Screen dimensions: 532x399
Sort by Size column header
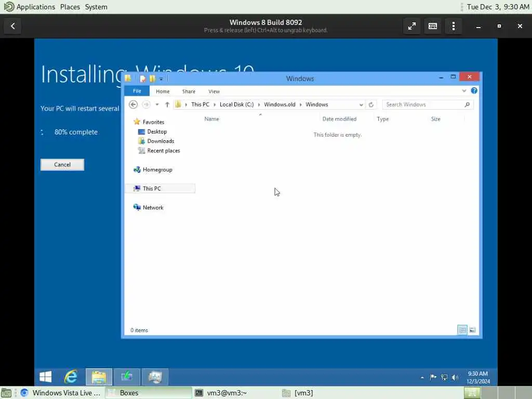[x=436, y=119]
